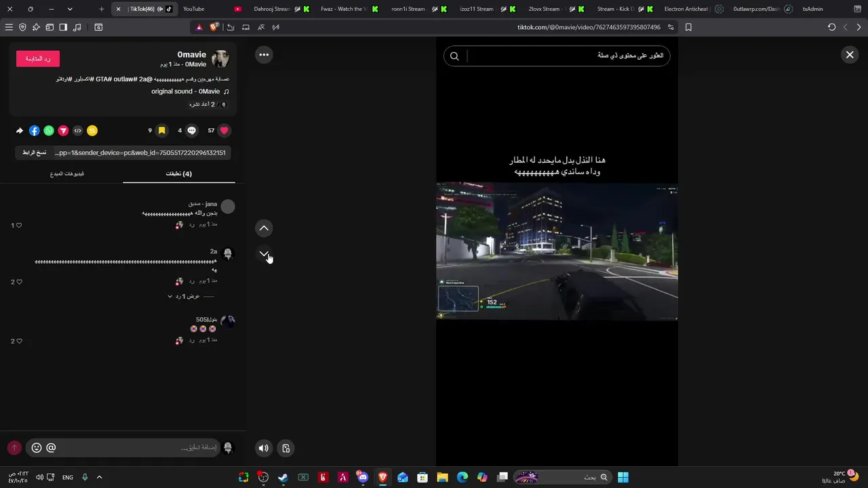Image resolution: width=868 pixels, height=488 pixels.
Task: Open the original sound - 0Mavie link
Action: tap(190, 91)
